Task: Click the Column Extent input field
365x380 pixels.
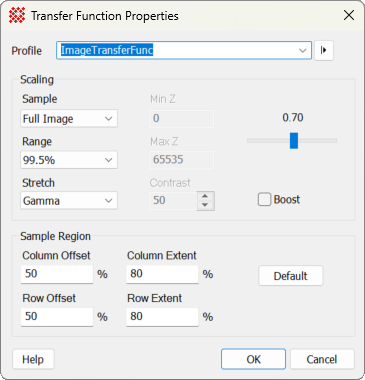Action: (162, 274)
